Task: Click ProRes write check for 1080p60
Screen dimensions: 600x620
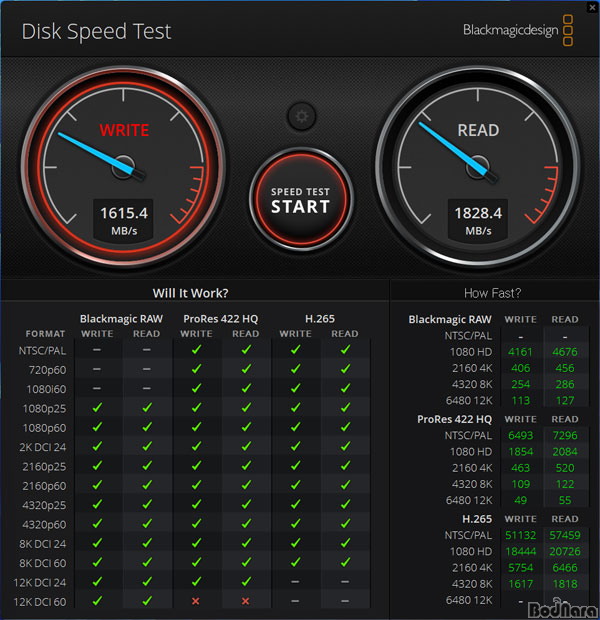Action: click(x=196, y=427)
